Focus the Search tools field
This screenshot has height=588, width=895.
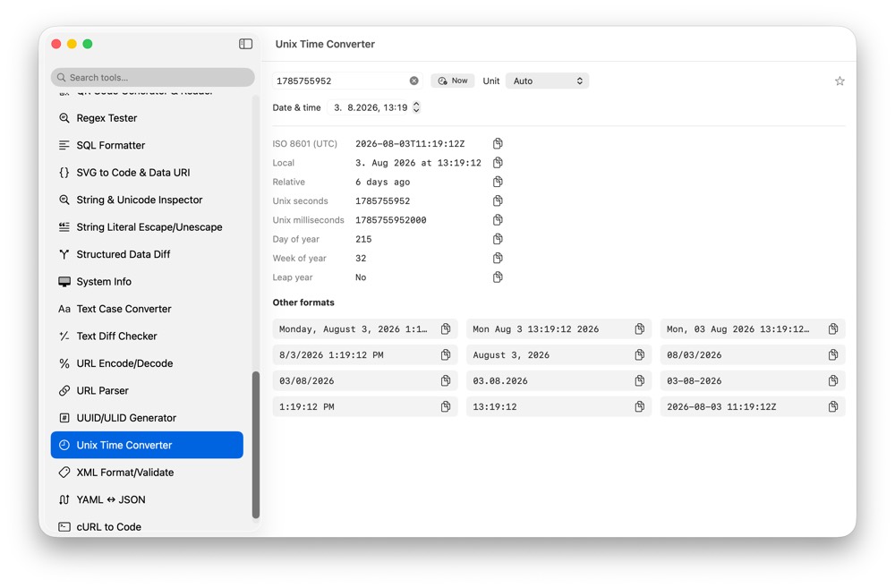(x=152, y=77)
